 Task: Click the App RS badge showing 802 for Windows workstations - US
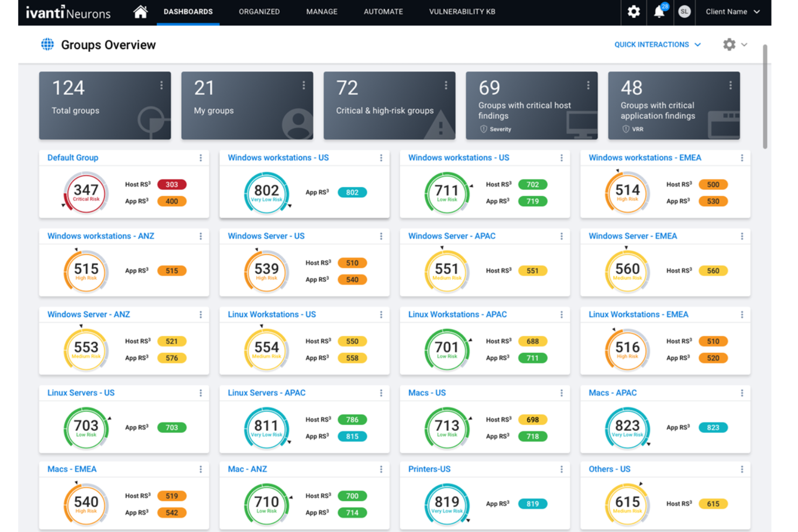[x=352, y=192]
